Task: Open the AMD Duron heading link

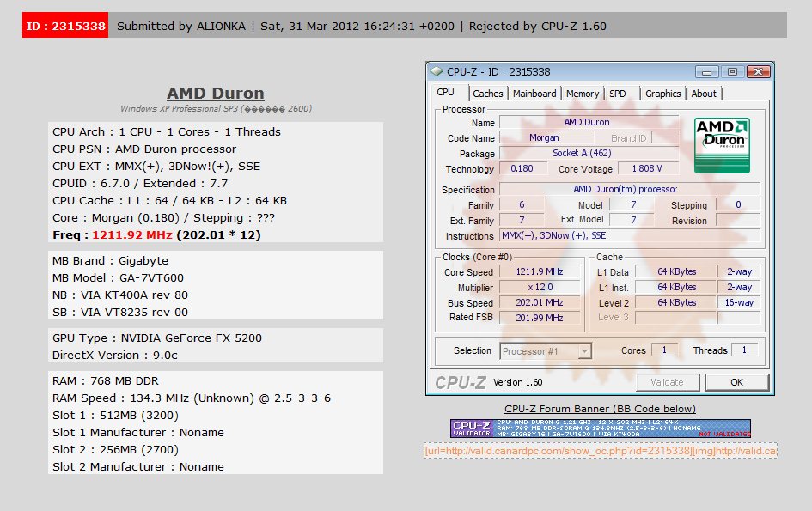Action: pyautogui.click(x=216, y=94)
